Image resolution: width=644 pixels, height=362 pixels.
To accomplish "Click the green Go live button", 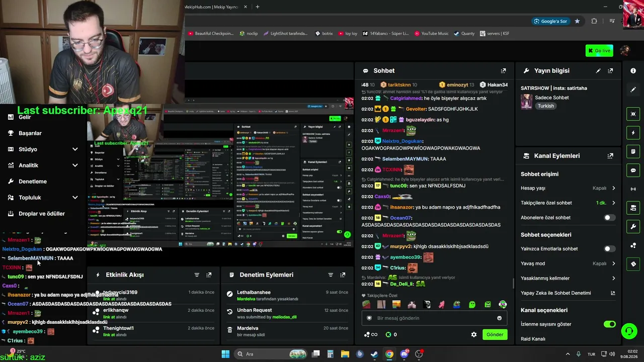I will pyautogui.click(x=599, y=51).
